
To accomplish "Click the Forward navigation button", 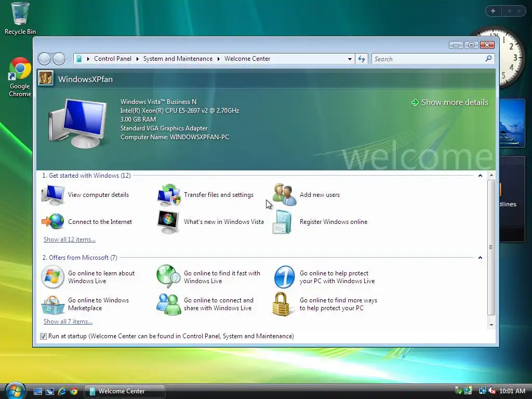I will click(x=59, y=59).
